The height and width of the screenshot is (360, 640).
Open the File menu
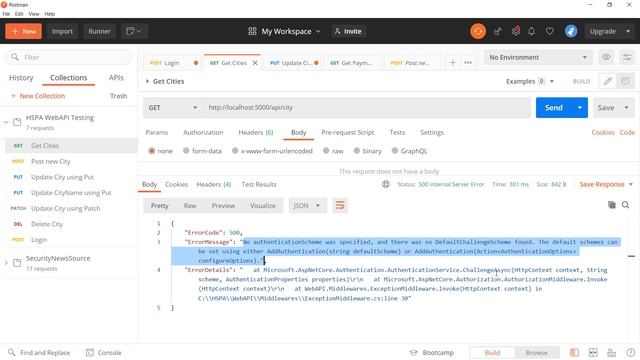(6, 13)
